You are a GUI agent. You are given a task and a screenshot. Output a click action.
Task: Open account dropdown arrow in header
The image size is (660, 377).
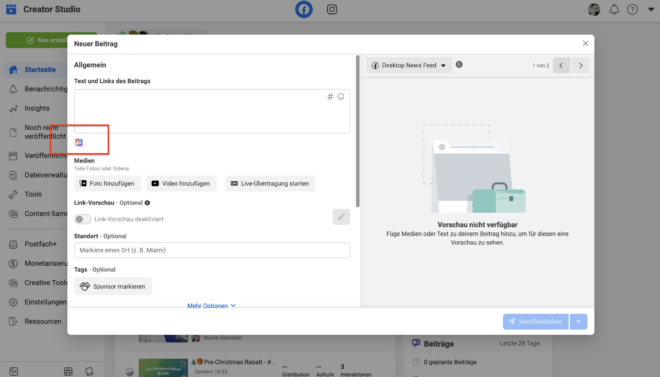coord(651,9)
